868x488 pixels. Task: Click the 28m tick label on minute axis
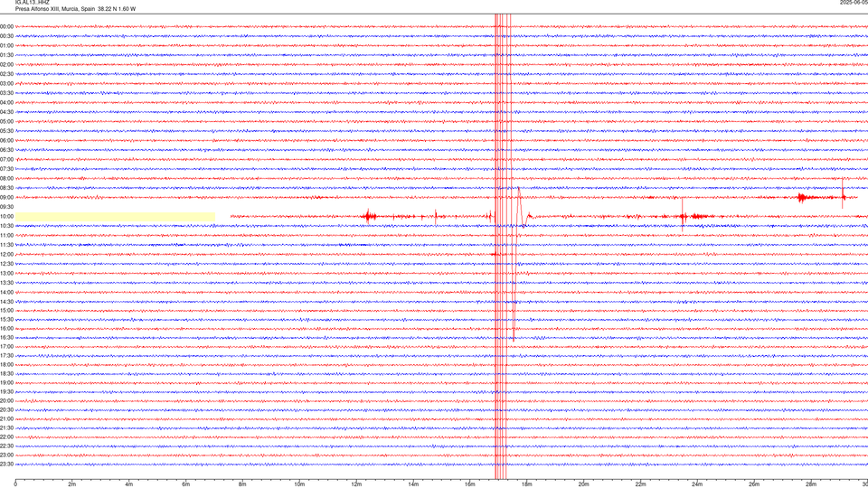click(x=811, y=484)
